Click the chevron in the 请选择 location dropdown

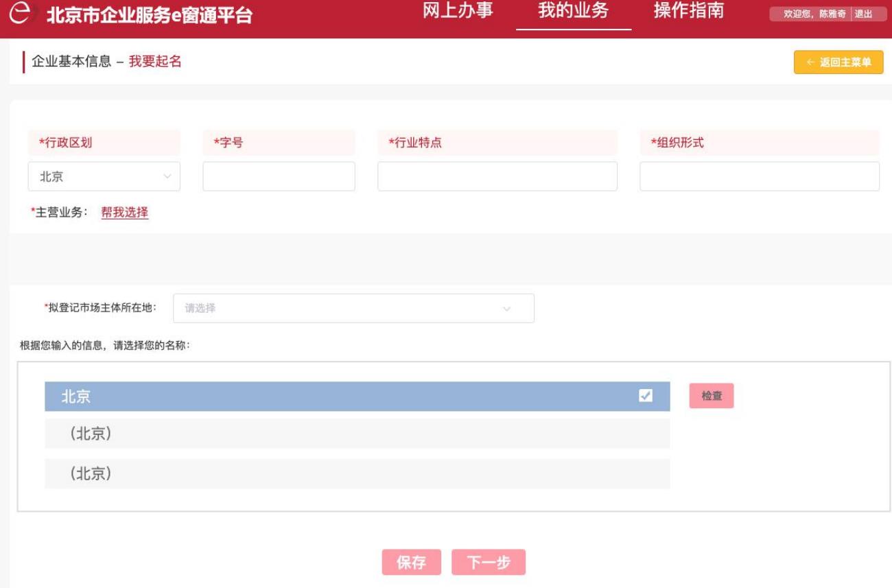point(507,309)
